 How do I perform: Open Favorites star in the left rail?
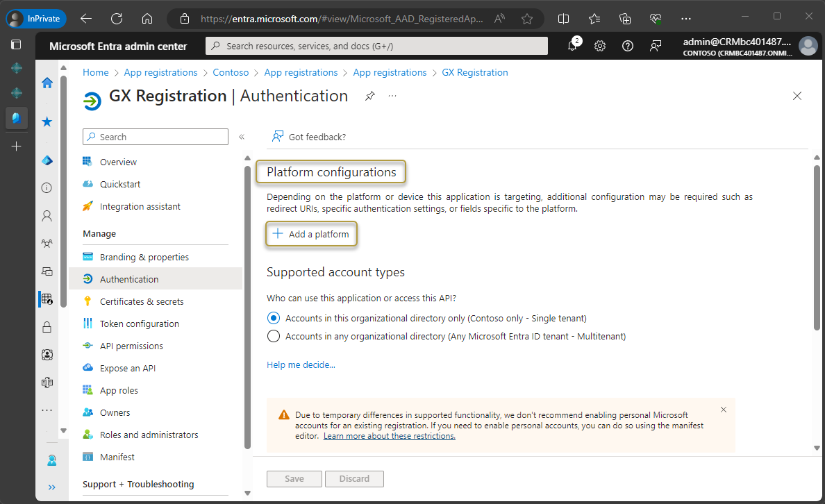click(x=47, y=122)
